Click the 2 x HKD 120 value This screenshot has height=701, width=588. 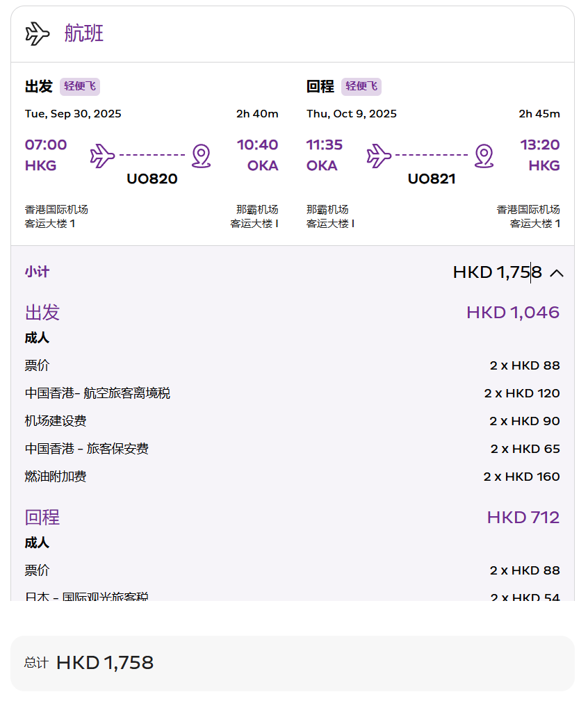click(x=522, y=393)
